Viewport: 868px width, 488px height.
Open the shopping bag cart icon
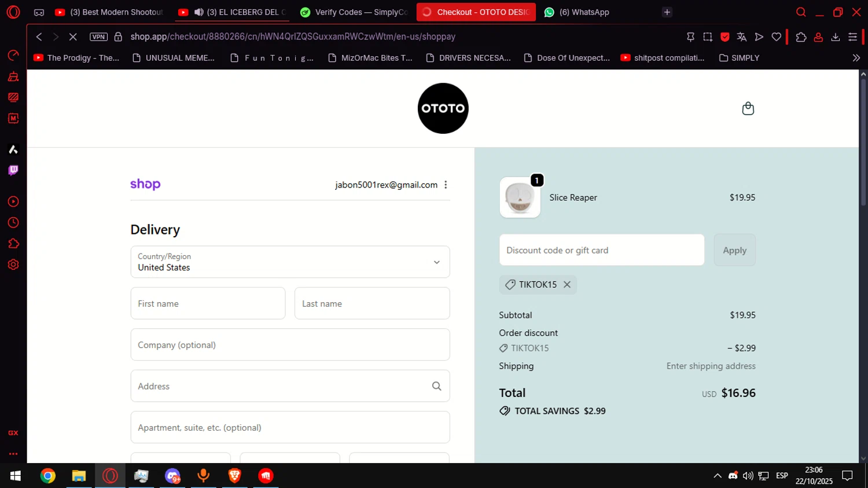(748, 108)
